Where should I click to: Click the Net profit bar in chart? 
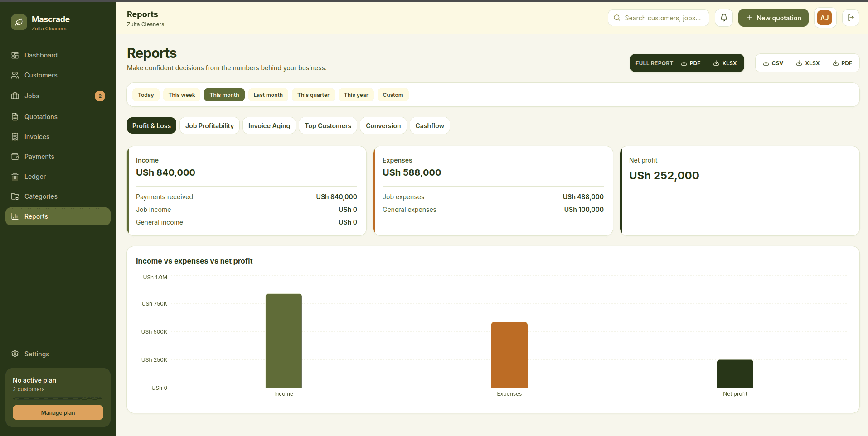point(735,374)
